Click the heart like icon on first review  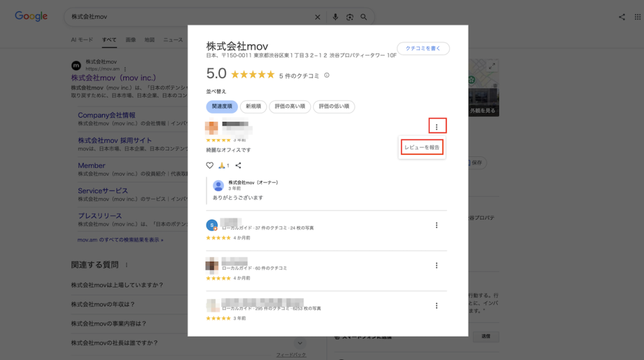pyautogui.click(x=210, y=166)
